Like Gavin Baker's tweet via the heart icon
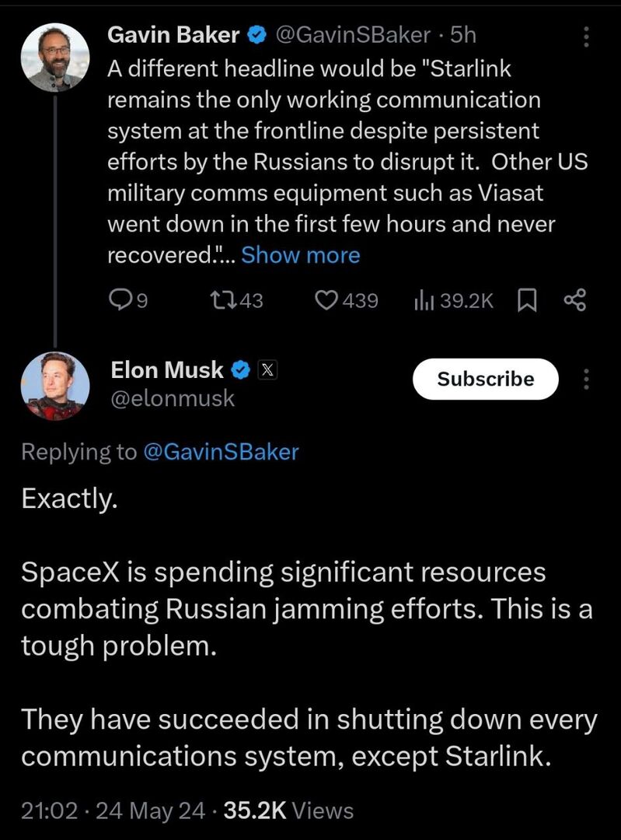This screenshot has width=621, height=840. [x=326, y=300]
